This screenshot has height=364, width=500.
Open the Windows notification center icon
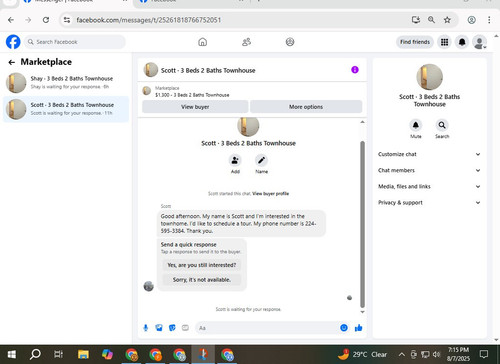484,354
